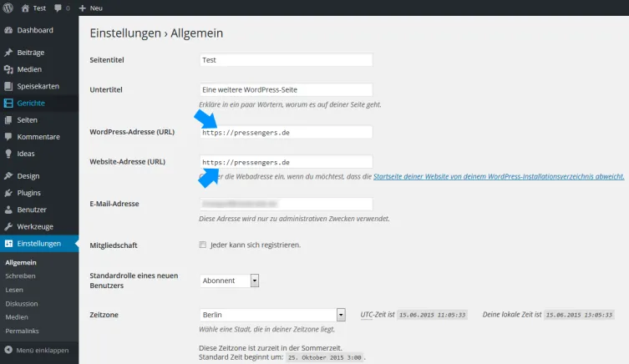Open the Plugins menu label
Screen dimensions: 629x364
click(x=29, y=193)
